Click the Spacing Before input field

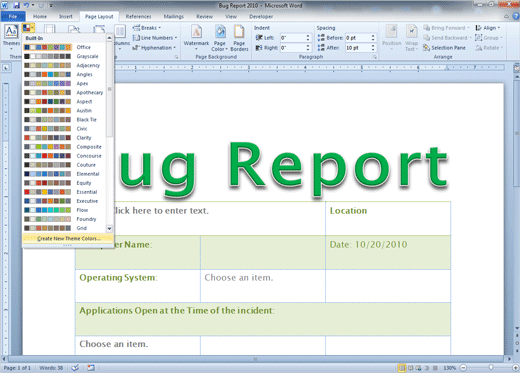pyautogui.click(x=358, y=38)
